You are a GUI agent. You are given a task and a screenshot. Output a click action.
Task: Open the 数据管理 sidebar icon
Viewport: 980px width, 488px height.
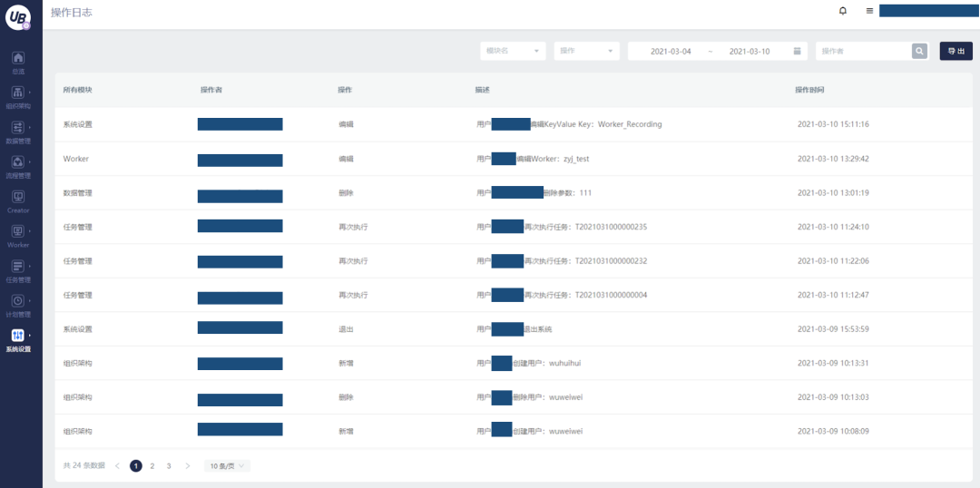click(x=19, y=128)
